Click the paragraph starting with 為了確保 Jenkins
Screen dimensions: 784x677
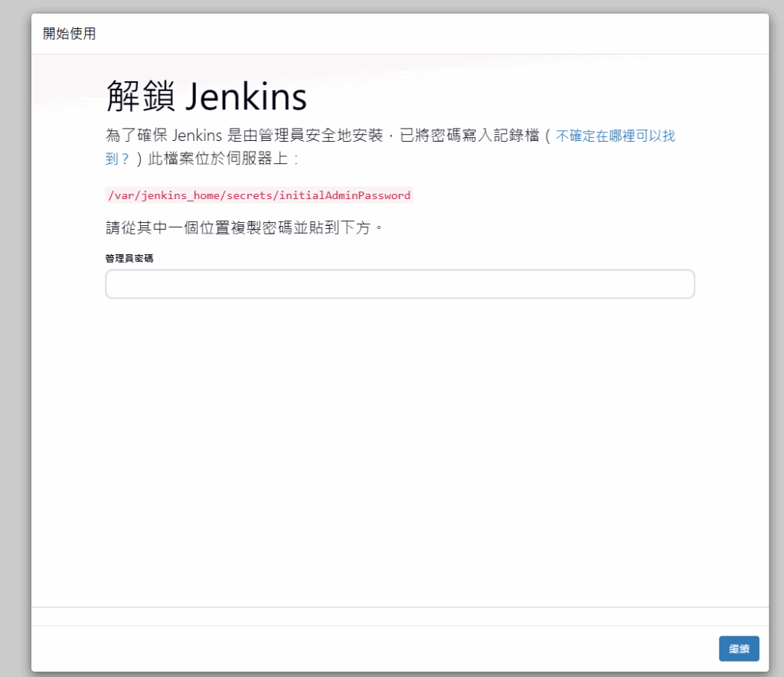click(322, 136)
